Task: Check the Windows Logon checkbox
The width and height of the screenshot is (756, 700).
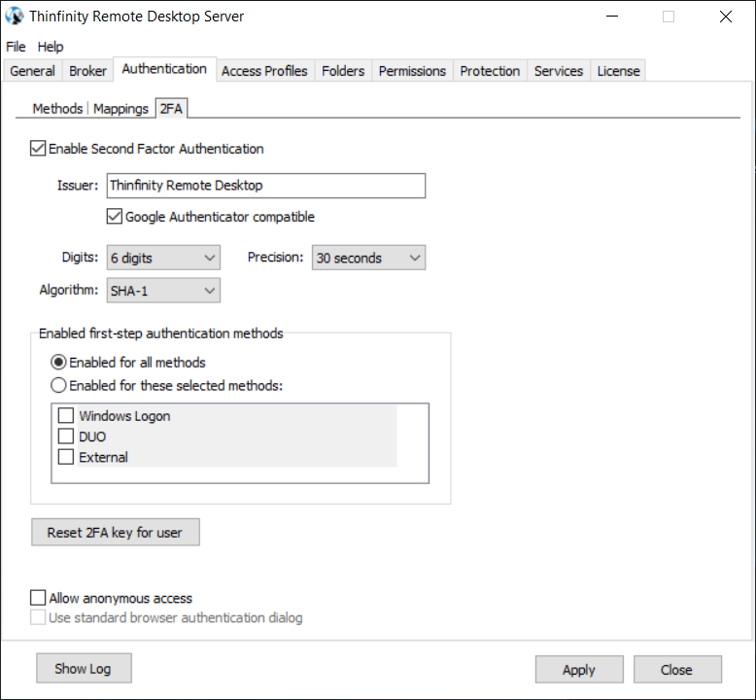Action: point(65,415)
